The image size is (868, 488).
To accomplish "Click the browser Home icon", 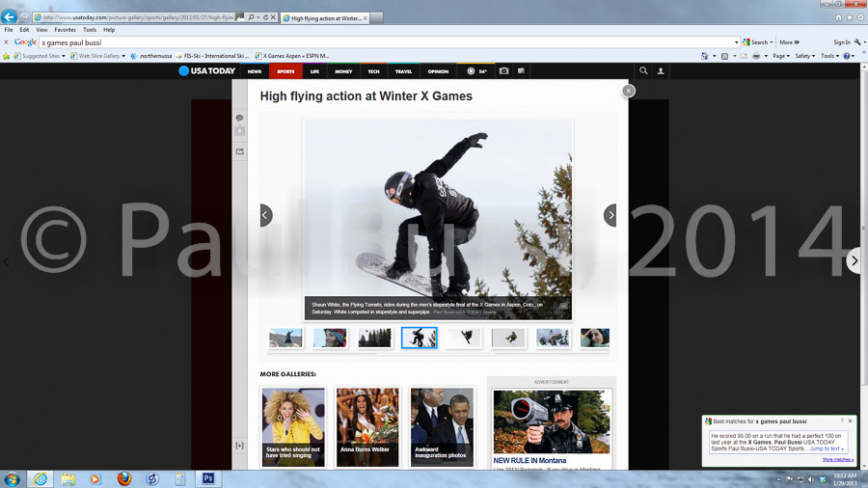I will click(x=838, y=17).
